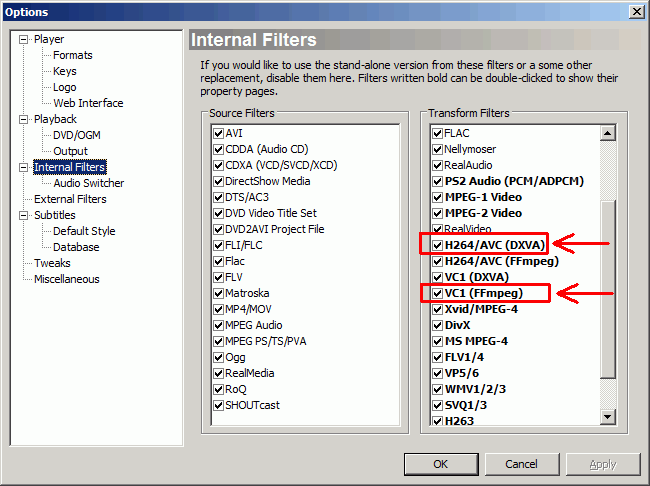650x486 pixels.
Task: Uncheck PS2 Audio (PCM/ADPCM) filter
Action: click(x=437, y=182)
